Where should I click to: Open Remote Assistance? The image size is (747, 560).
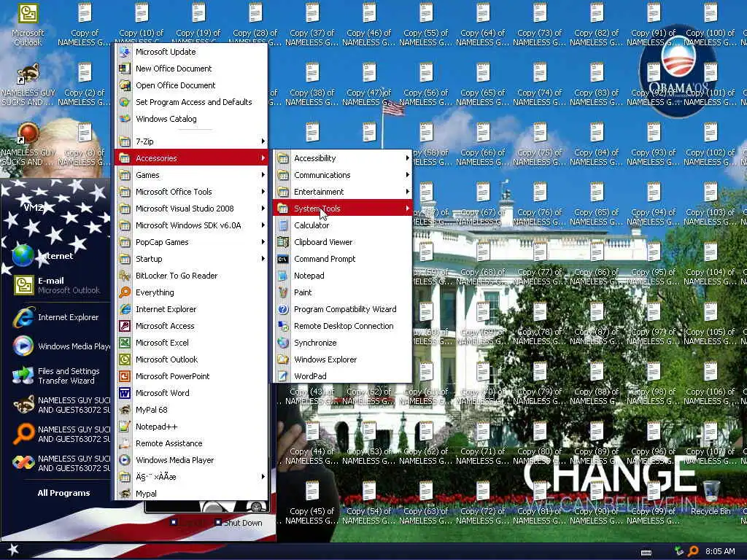(x=191, y=443)
